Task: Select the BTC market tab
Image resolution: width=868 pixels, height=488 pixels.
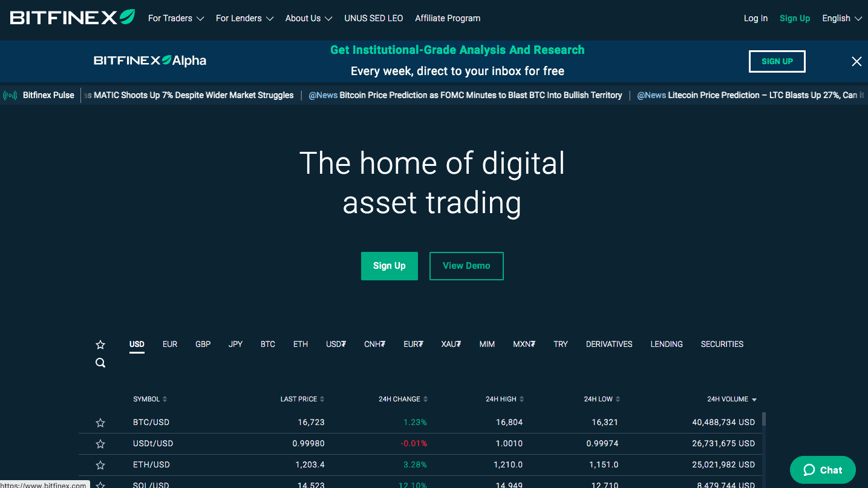Action: [x=268, y=344]
